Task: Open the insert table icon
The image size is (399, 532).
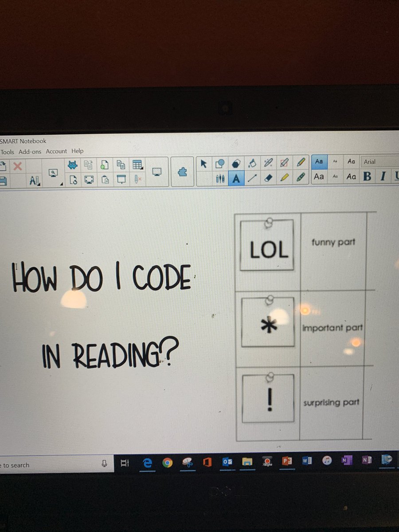Action: [137, 165]
